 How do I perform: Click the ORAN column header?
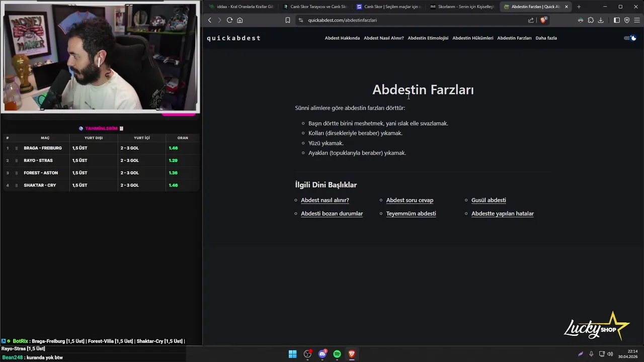click(x=183, y=138)
